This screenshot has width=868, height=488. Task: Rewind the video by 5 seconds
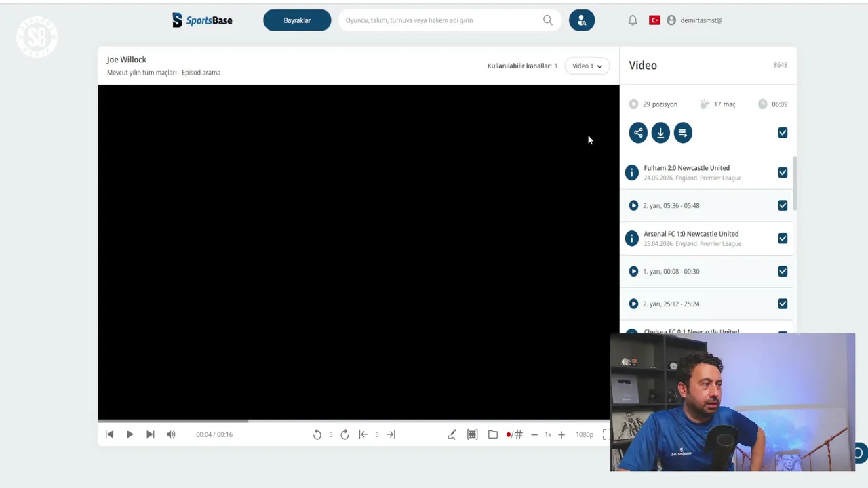pyautogui.click(x=317, y=434)
